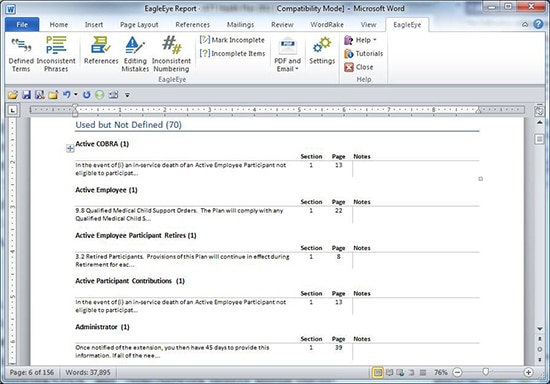Launch the Editing Mistakes check
This screenshot has width=550, height=384.
(135, 54)
